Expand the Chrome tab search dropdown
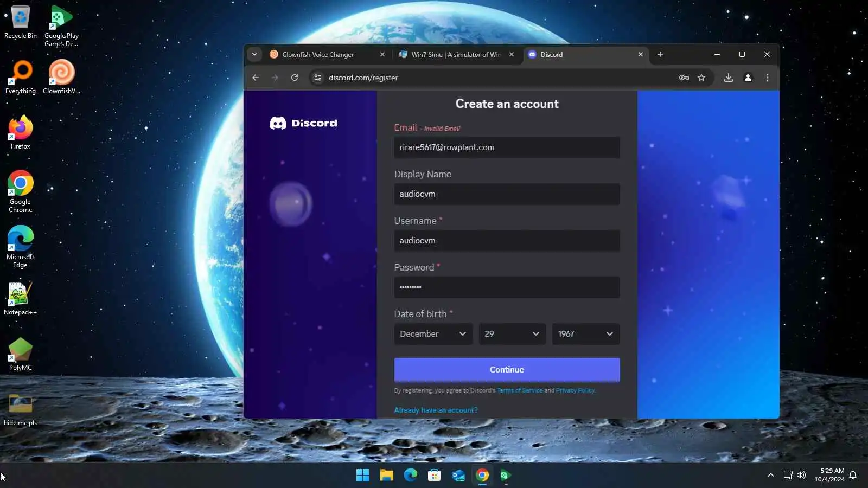 254,54
